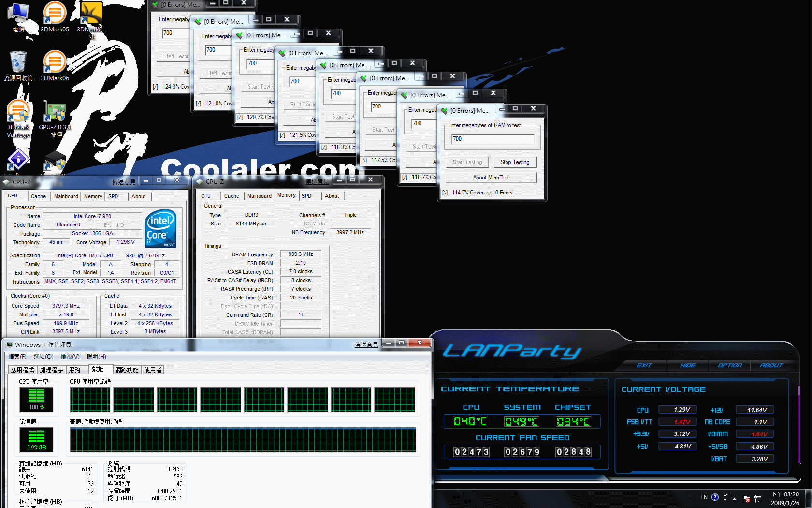The image size is (812, 508).
Task: Click the right CPU-Z Memory window title icon
Action: 200,181
